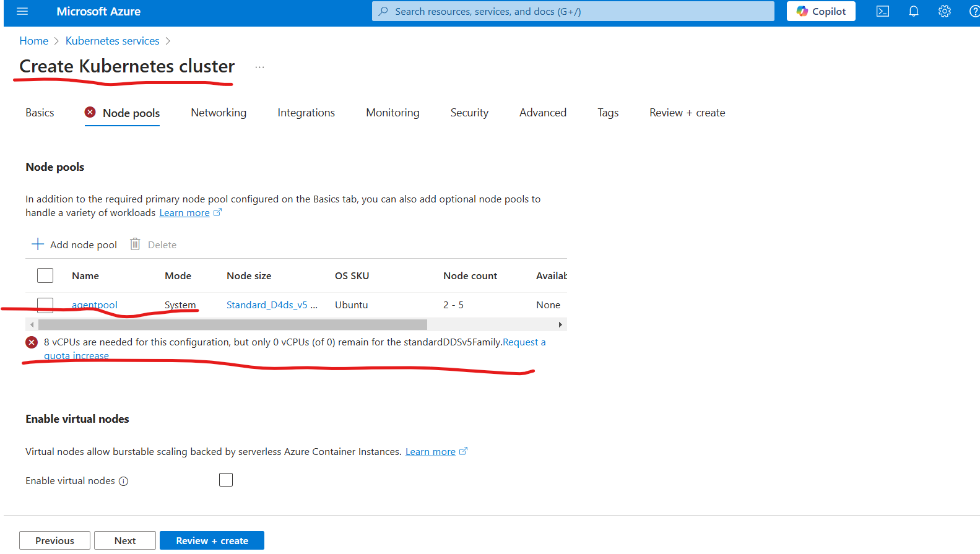
Task: Launch Cloud Shell terminal icon
Action: [883, 11]
